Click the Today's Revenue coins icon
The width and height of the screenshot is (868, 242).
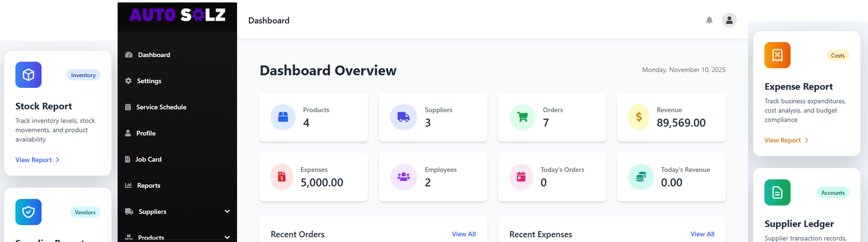point(641,177)
